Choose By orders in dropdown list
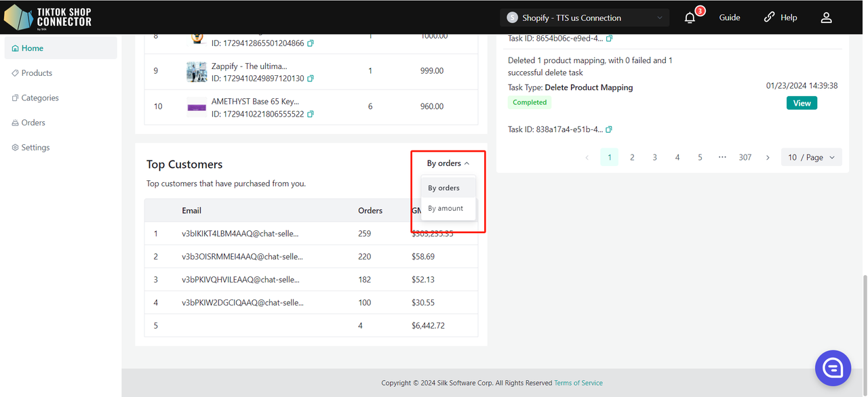 [444, 188]
